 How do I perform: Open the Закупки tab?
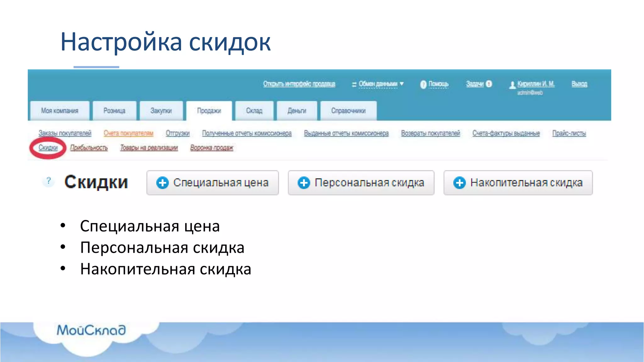click(x=161, y=111)
